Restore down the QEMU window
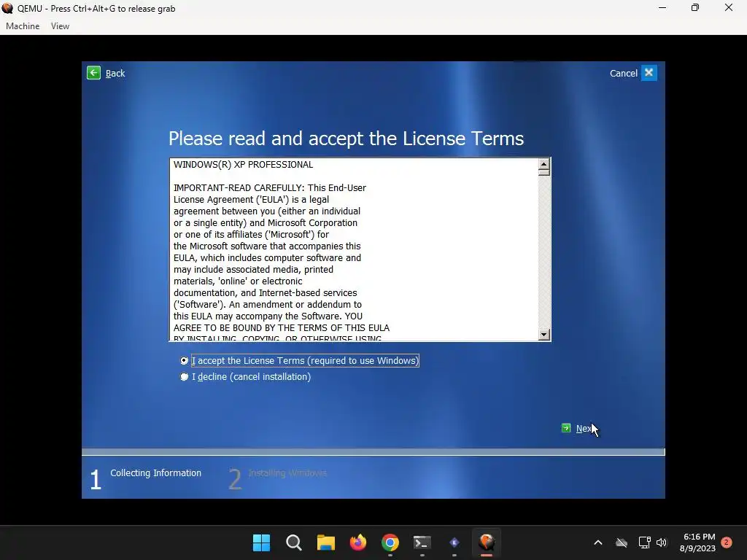 coord(695,7)
